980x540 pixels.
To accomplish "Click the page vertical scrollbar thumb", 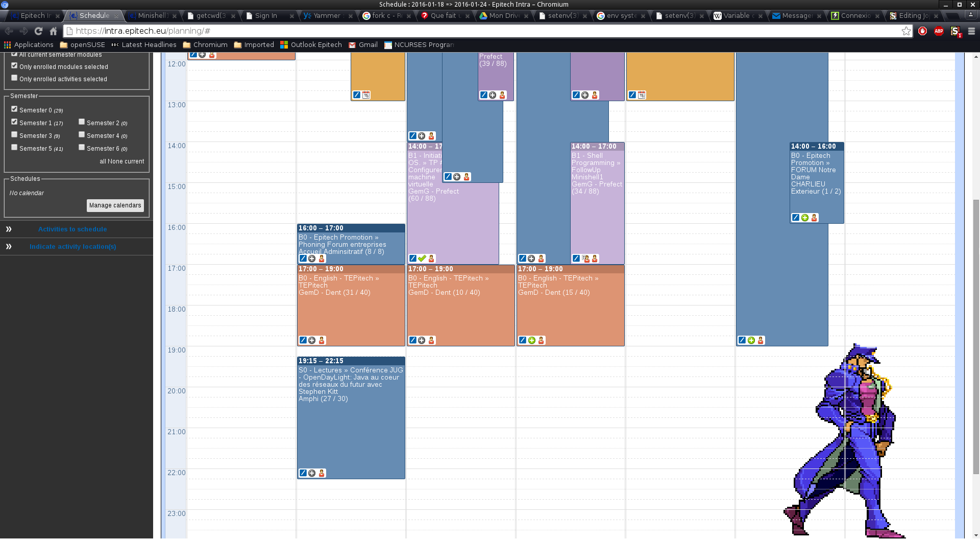I will point(976,337).
